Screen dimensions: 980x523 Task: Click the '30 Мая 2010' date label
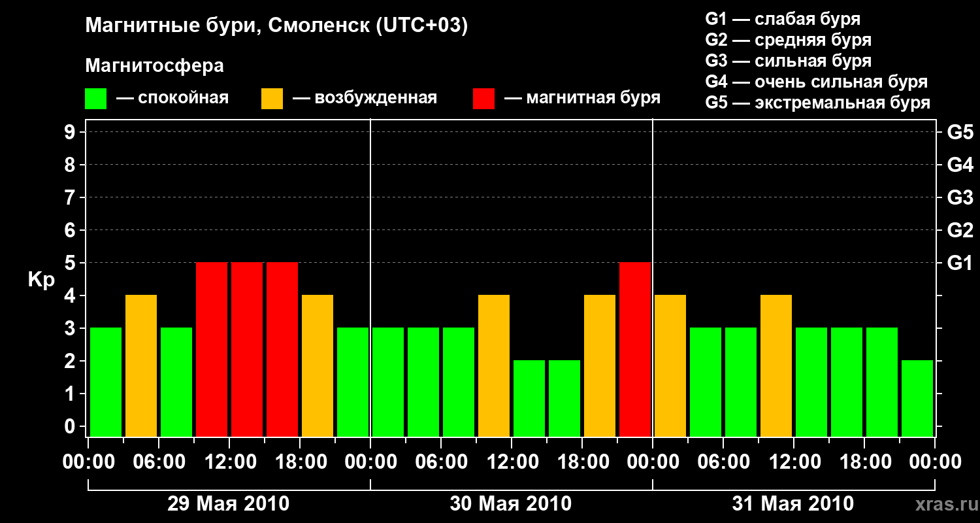pos(511,503)
